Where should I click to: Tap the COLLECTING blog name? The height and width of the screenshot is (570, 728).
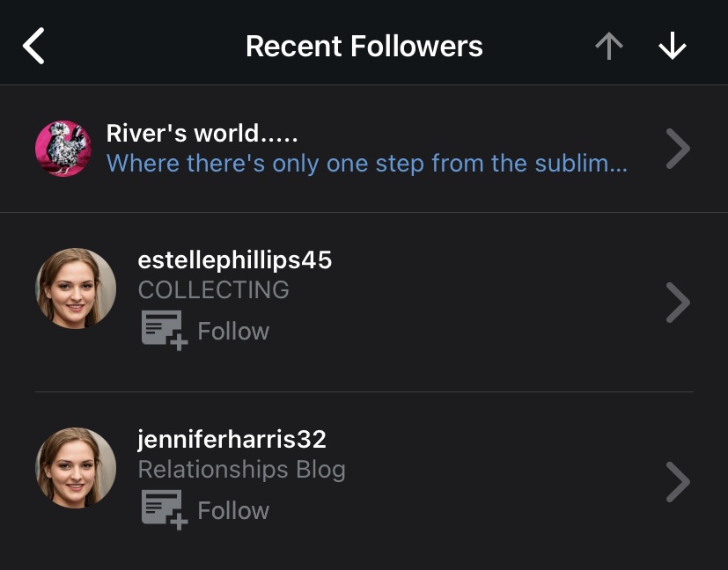coord(214,289)
